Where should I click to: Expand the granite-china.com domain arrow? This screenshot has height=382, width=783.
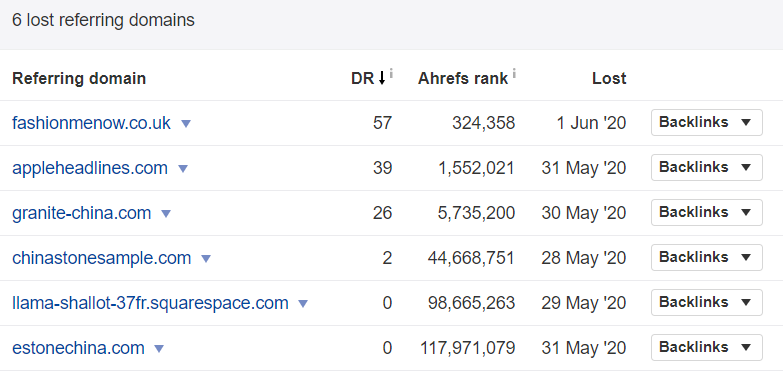[x=166, y=214]
